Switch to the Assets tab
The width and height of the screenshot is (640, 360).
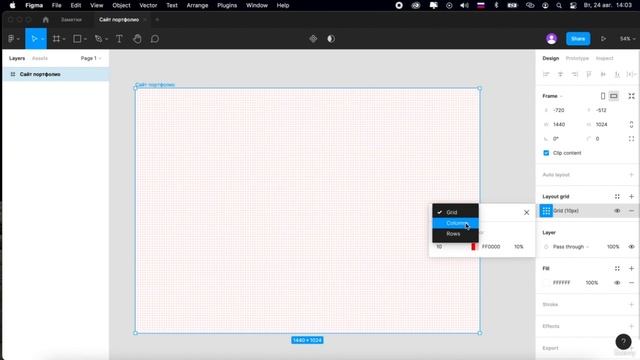(x=40, y=58)
